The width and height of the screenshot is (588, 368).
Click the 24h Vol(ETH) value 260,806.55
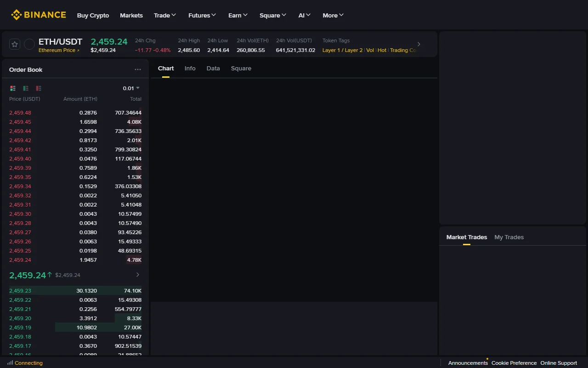click(251, 50)
